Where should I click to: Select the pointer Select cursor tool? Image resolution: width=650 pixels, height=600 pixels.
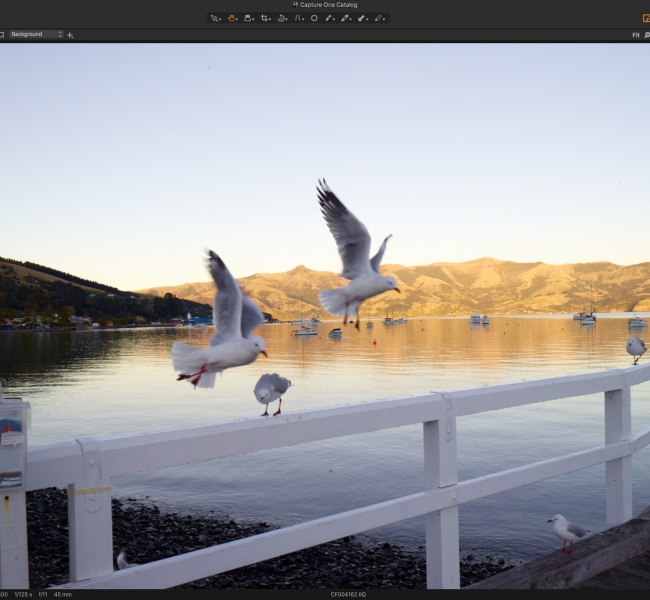tap(214, 18)
